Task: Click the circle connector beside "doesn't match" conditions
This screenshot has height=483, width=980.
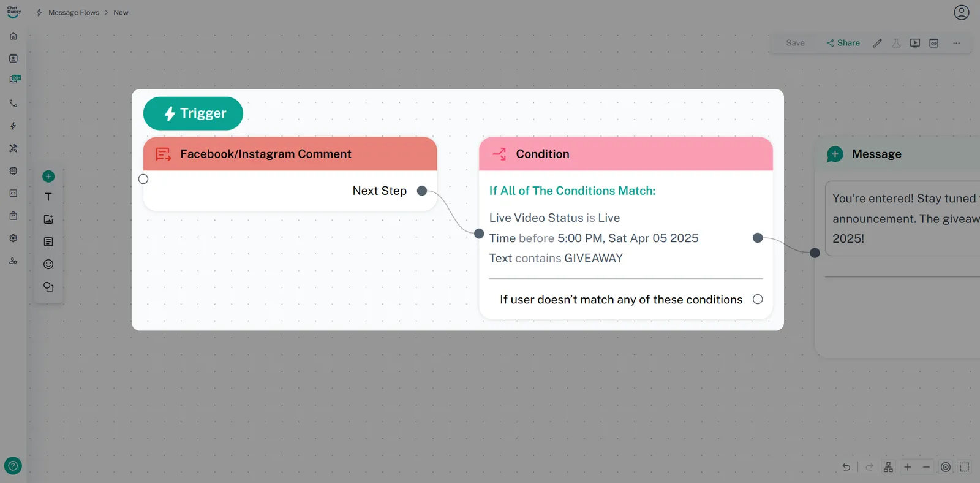Action: 758,299
